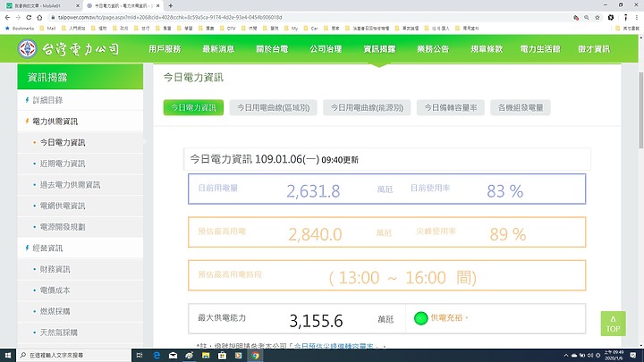Viewport: 644px width, 362px height.
Task: Switch to the 今日備轉容量率 tab
Action: [x=451, y=107]
